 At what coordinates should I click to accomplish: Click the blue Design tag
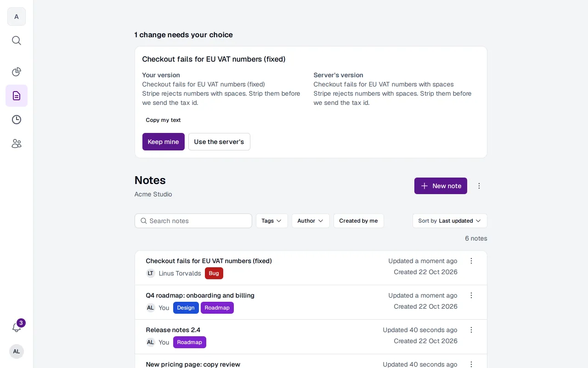coord(186,308)
